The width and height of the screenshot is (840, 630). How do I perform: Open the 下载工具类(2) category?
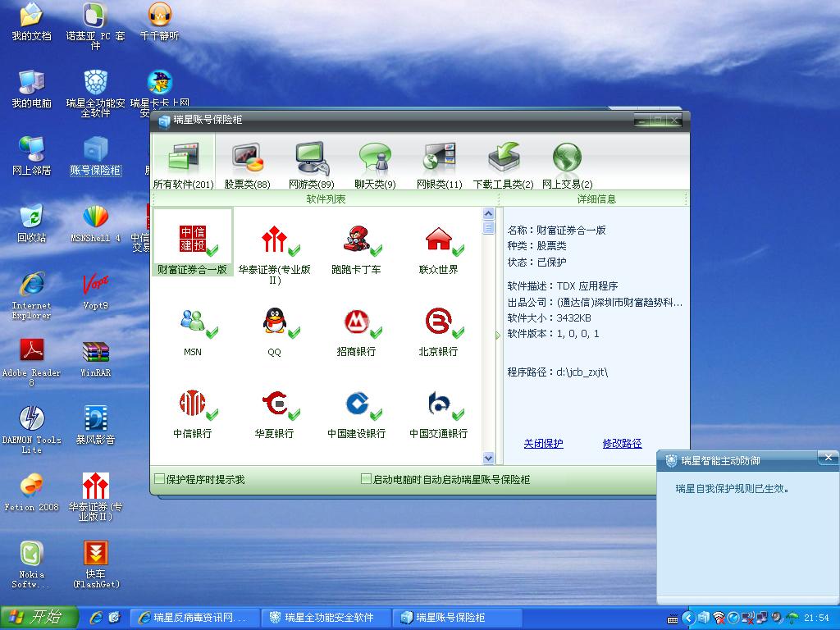pos(503,165)
